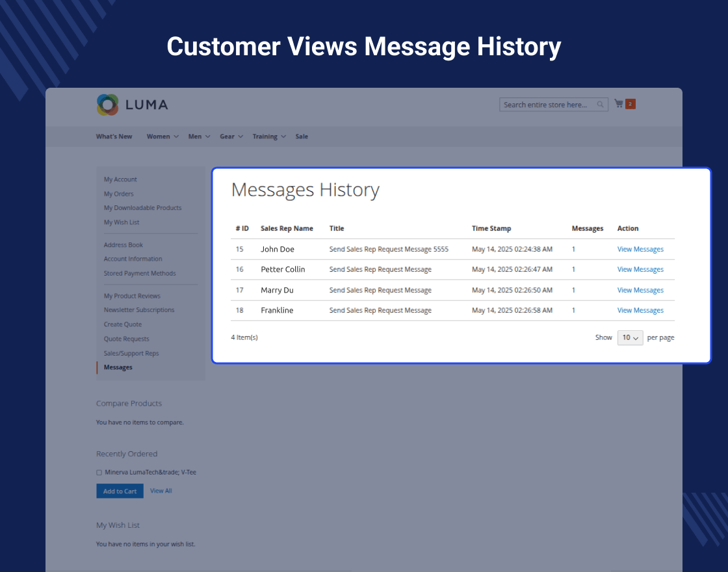Open My Downloadable Products link

(x=142, y=207)
